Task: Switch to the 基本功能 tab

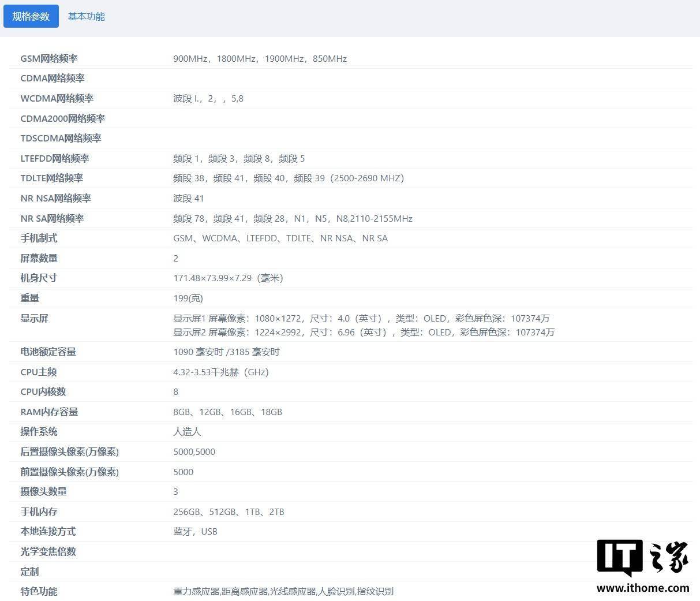Action: pos(86,16)
